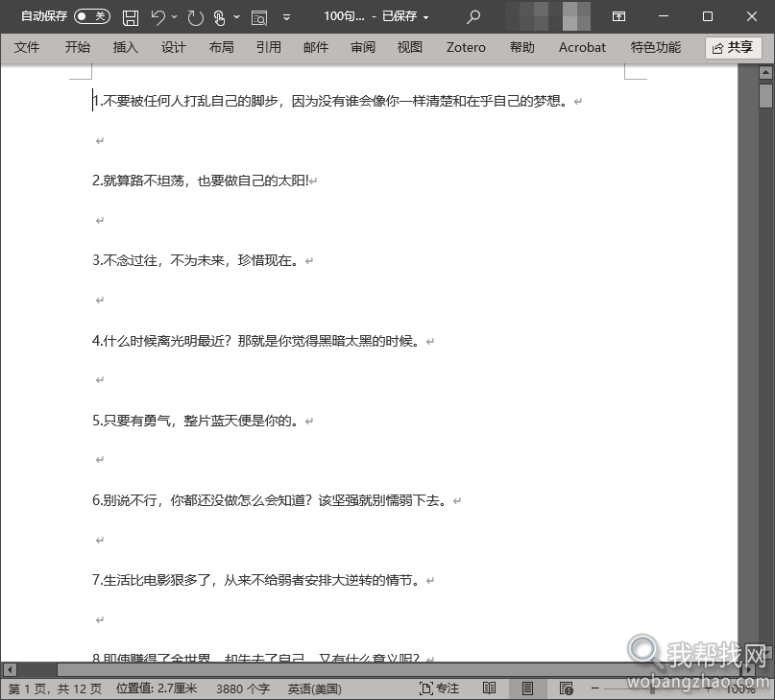
Task: Open the saved status dropdown beside 已保存
Action: click(x=426, y=17)
